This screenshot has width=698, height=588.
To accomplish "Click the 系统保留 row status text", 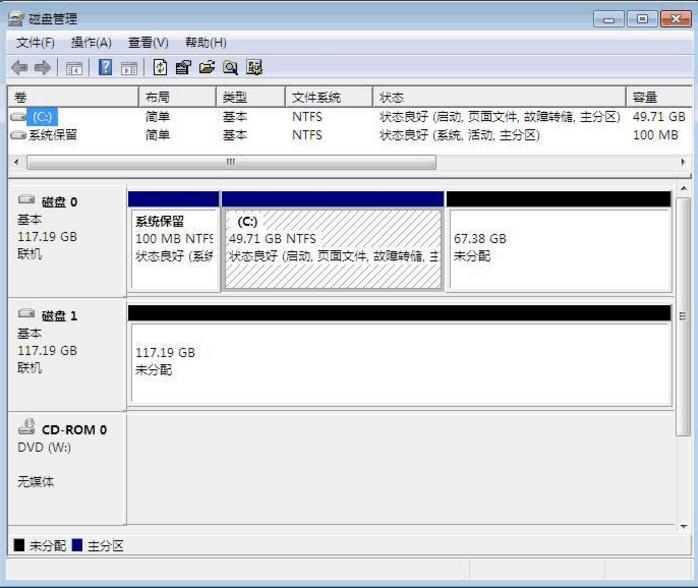I will [x=459, y=135].
